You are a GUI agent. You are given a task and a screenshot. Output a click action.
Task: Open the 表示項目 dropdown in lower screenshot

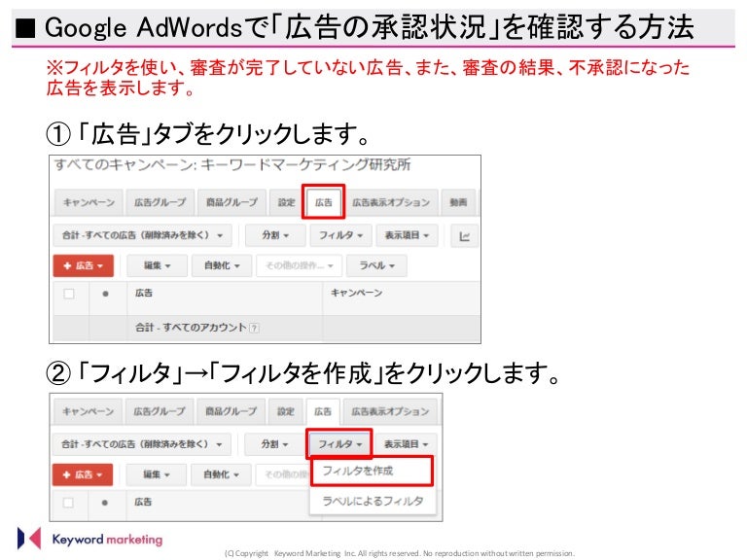click(x=406, y=444)
